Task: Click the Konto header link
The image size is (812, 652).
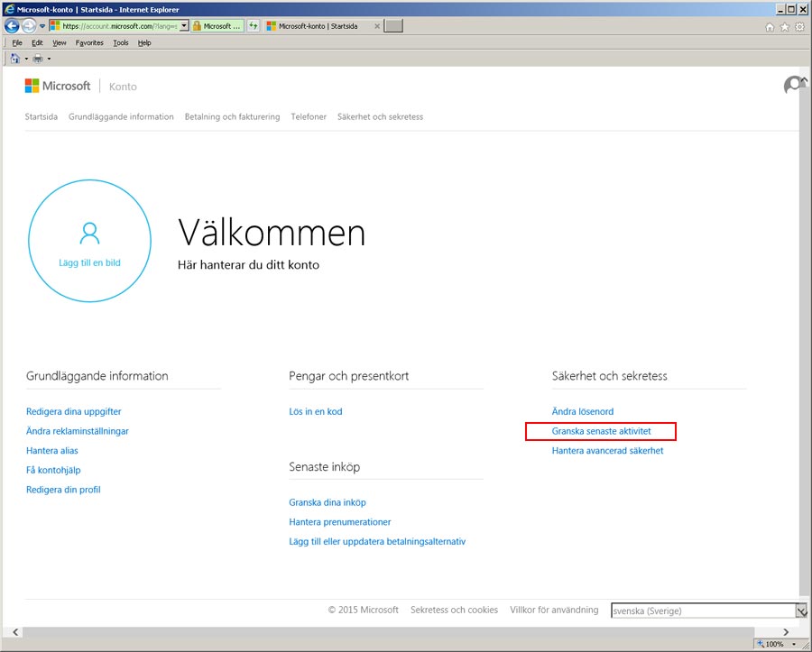Action: click(123, 87)
